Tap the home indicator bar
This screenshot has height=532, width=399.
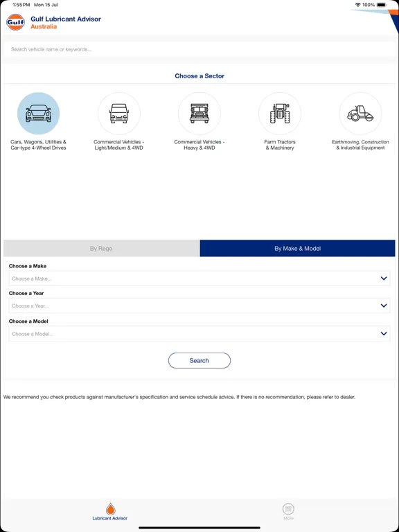(x=199, y=528)
